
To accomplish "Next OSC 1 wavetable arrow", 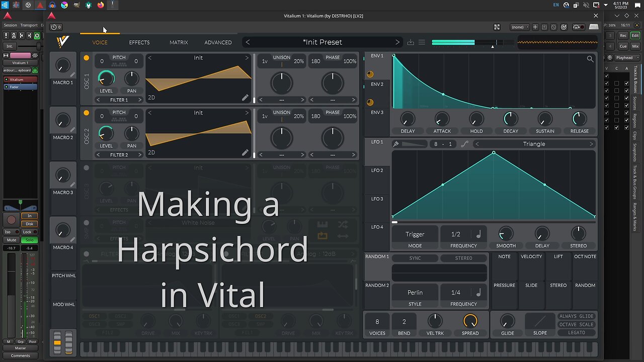I will (247, 58).
